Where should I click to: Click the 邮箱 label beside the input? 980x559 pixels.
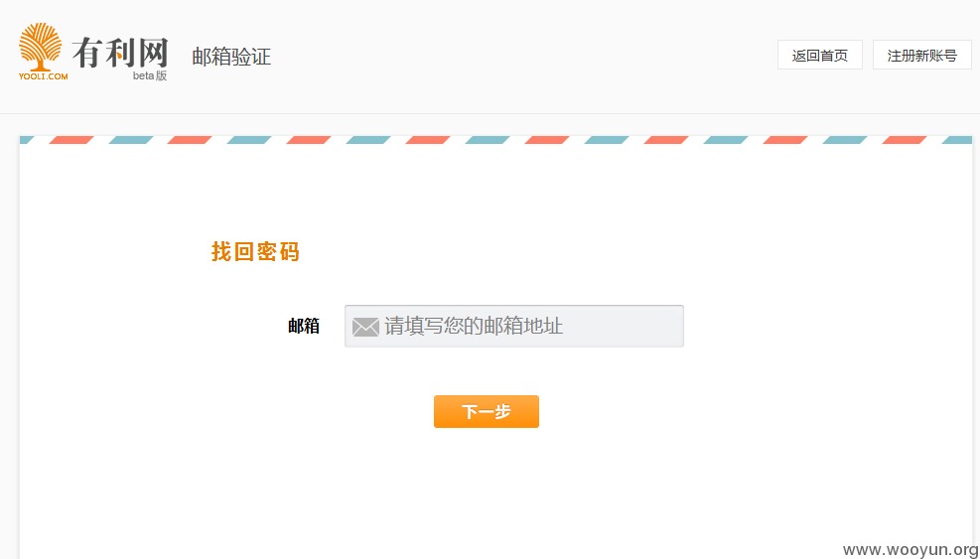304,326
